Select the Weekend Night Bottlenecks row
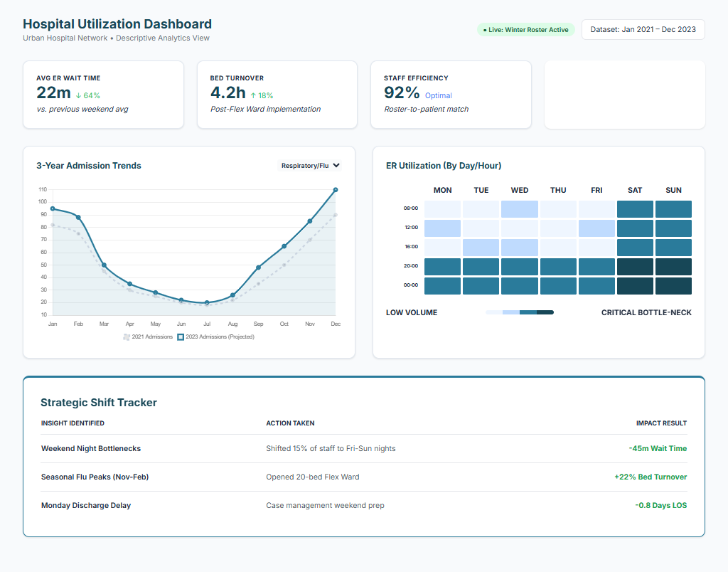This screenshot has width=728, height=572. tap(363, 449)
